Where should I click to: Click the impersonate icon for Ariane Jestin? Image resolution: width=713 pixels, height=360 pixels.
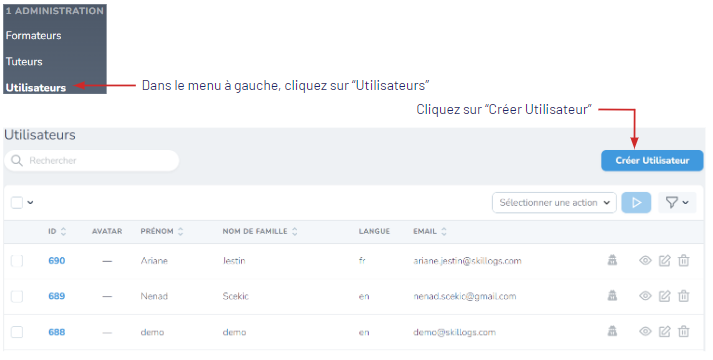[x=613, y=260]
